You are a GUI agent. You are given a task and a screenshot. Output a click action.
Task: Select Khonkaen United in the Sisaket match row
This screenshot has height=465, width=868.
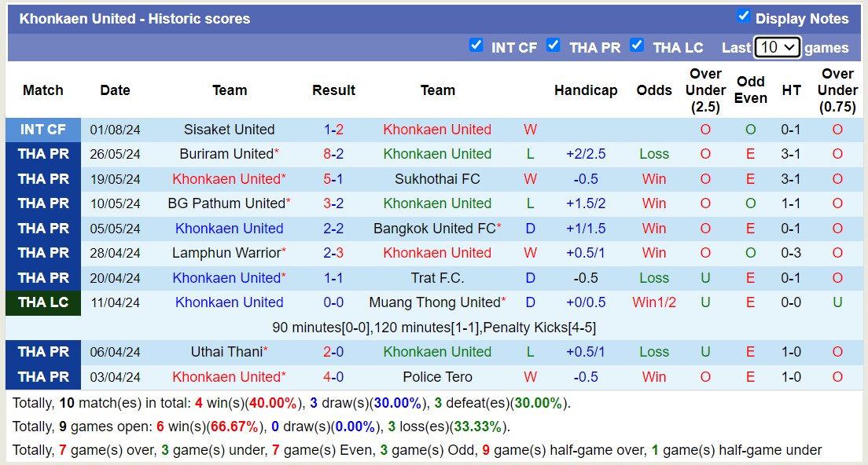[437, 129]
